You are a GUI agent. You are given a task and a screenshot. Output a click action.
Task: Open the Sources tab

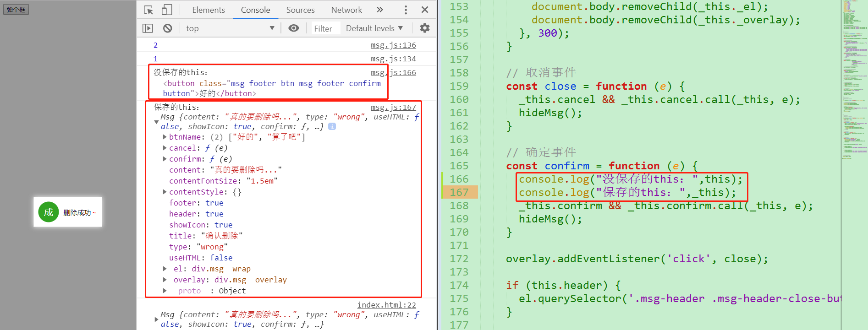300,10
